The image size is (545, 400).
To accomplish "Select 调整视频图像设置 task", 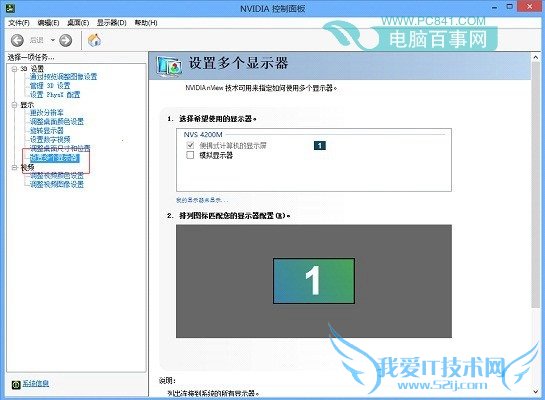I will (x=57, y=185).
